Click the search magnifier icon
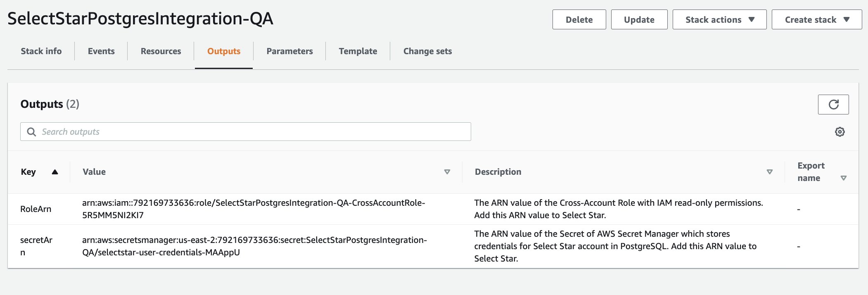868x295 pixels. (31, 132)
